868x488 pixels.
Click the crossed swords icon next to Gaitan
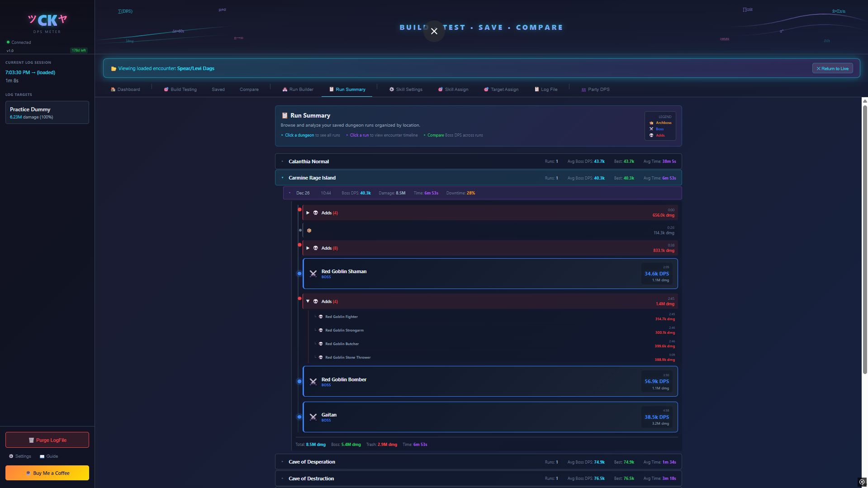313,417
